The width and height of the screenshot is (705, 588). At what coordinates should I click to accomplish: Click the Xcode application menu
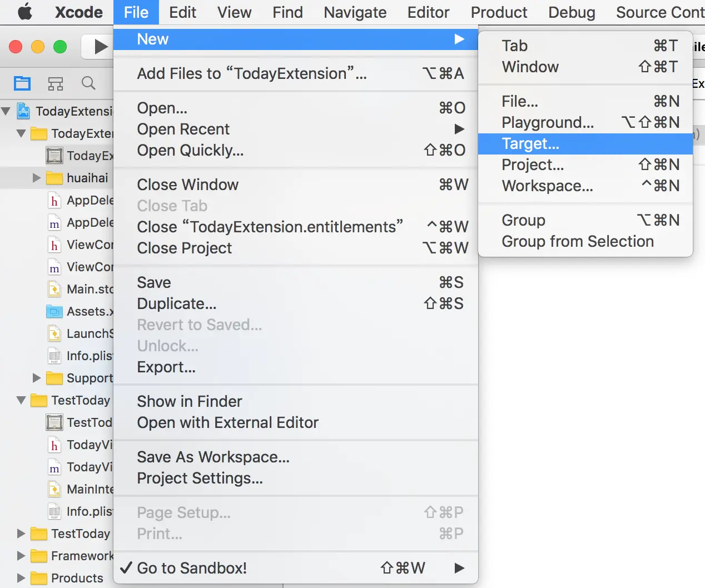(x=79, y=12)
